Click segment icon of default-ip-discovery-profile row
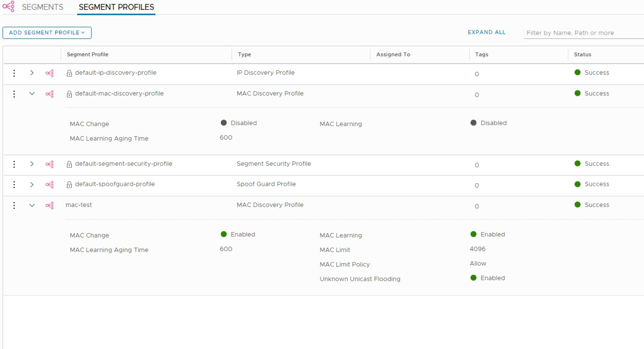Image resolution: width=644 pixels, height=349 pixels. [x=49, y=73]
